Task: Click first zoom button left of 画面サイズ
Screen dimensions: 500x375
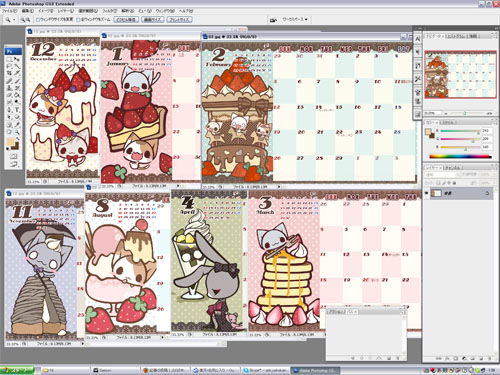Action: tap(126, 20)
